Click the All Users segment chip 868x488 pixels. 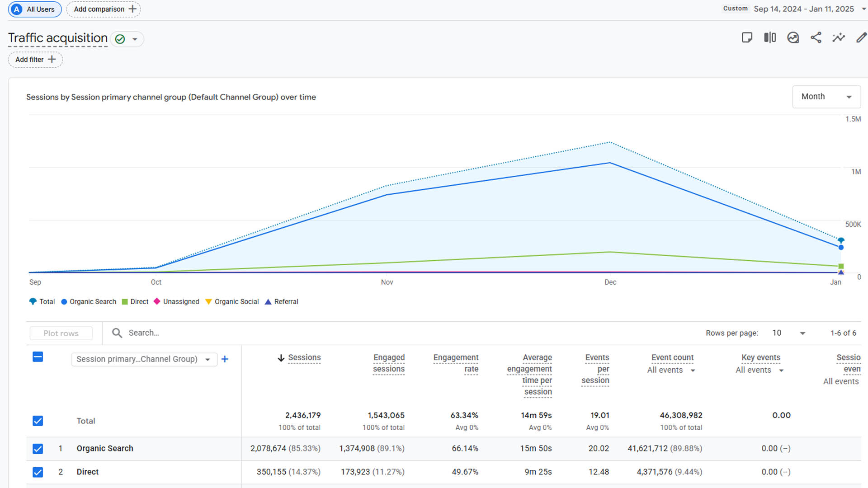point(35,9)
